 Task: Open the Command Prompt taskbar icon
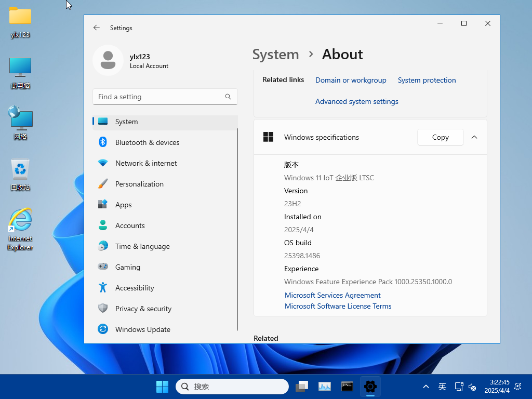click(347, 387)
